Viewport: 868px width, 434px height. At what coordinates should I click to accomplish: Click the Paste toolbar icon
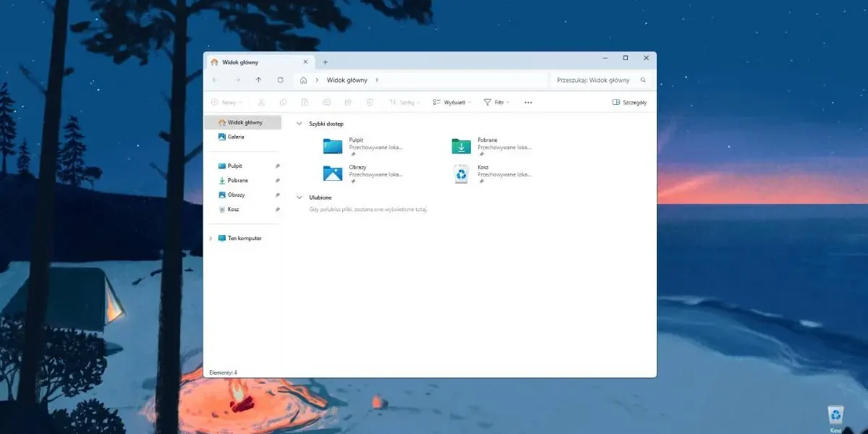tap(305, 102)
